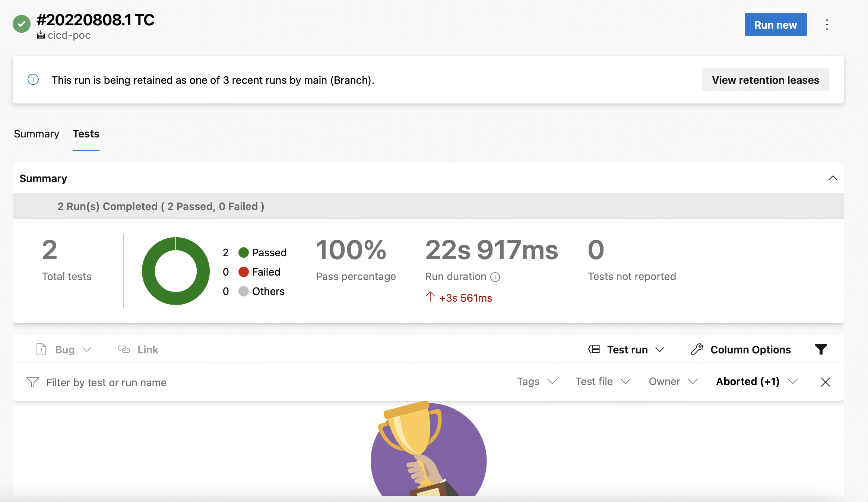Viewport: 868px width, 502px height.
Task: Open the more options menu via three dots
Action: pyautogui.click(x=827, y=24)
